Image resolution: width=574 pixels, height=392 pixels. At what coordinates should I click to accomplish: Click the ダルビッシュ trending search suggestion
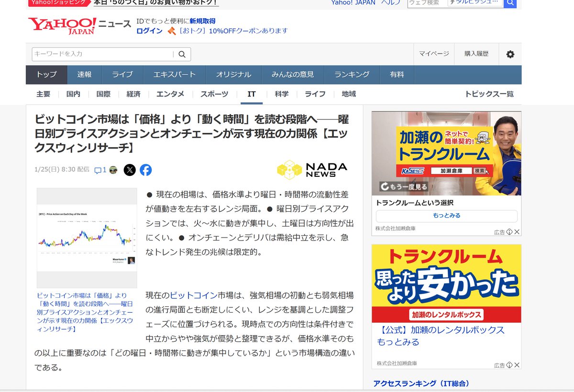tap(476, 2)
